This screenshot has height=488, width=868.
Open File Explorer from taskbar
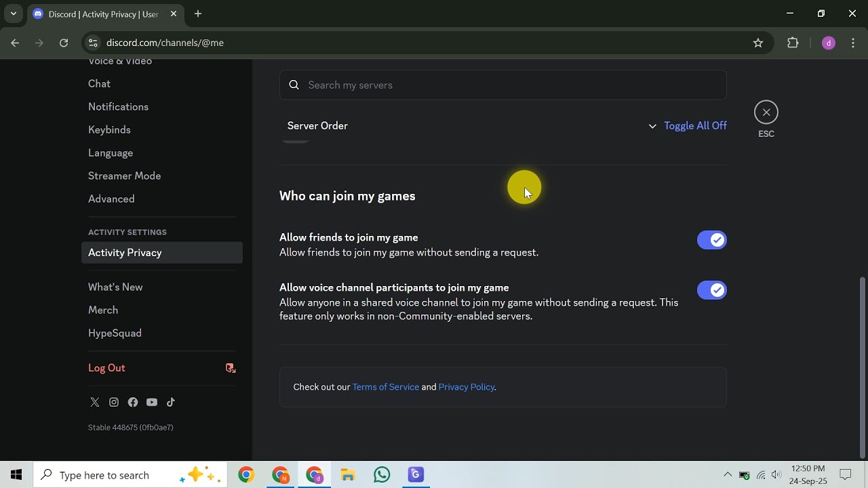click(348, 475)
